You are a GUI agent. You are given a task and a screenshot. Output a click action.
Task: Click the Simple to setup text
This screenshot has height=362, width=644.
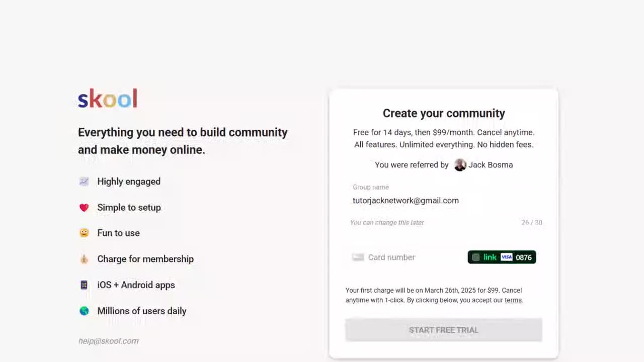pyautogui.click(x=129, y=207)
